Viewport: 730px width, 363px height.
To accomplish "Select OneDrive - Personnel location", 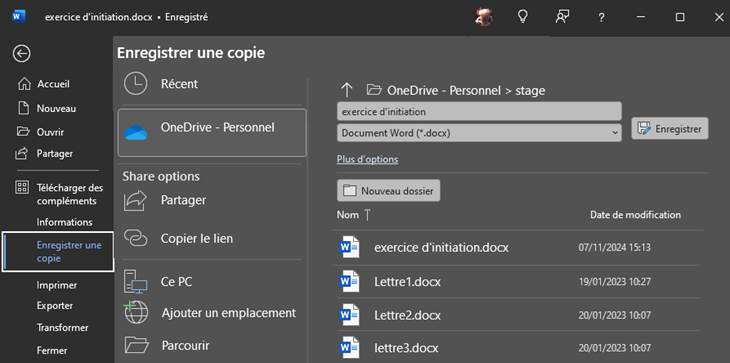I will [212, 133].
